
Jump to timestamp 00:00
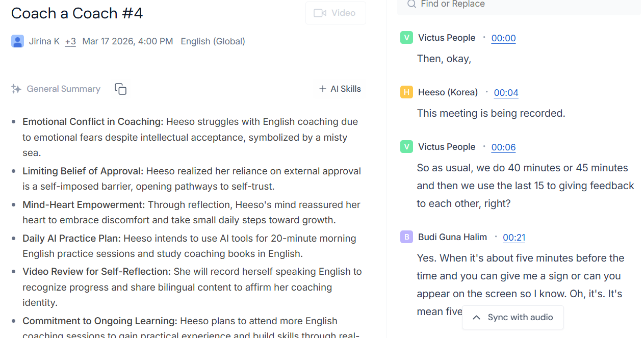503,38
